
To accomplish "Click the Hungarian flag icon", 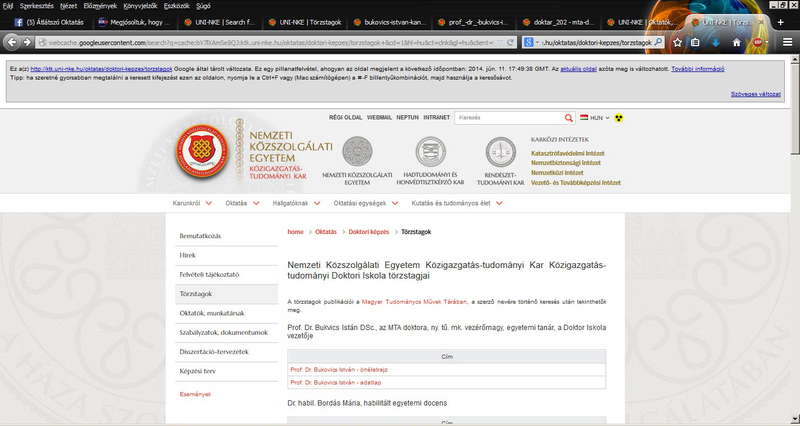I will point(584,118).
